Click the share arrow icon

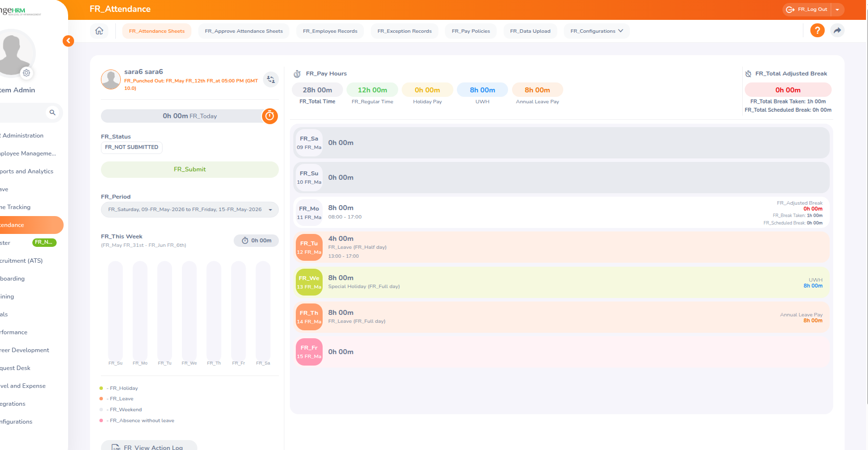pyautogui.click(x=837, y=31)
